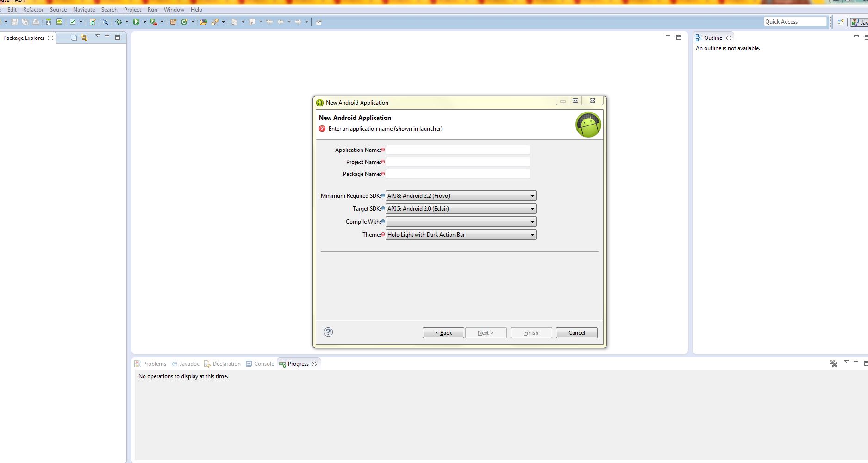Click the Application Name input field
Viewport: 868px width, 463px height.
(458, 150)
